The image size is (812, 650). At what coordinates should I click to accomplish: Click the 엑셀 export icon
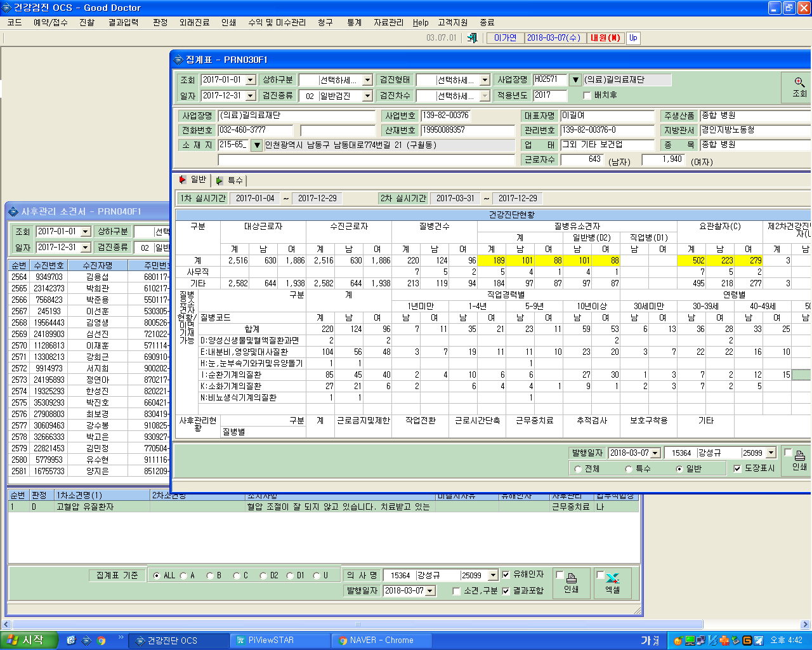click(x=612, y=578)
